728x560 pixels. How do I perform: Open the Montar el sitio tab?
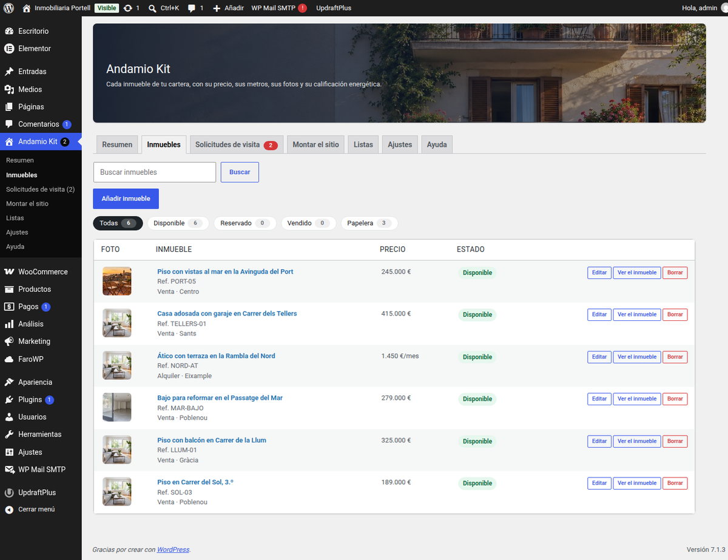click(316, 144)
